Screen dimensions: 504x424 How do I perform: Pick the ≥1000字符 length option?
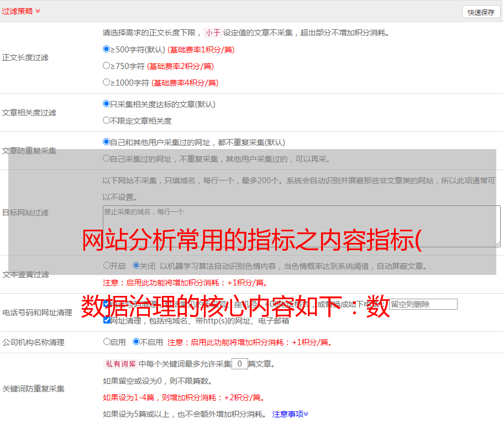(106, 82)
